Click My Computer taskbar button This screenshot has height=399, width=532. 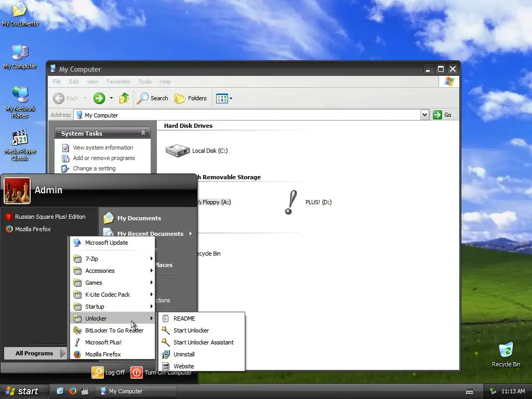coord(135,391)
